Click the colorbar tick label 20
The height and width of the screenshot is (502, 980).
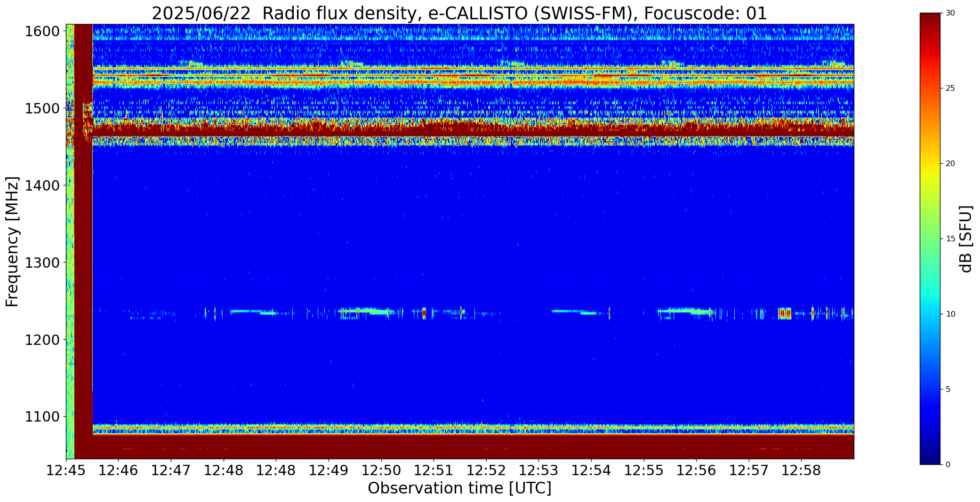(x=950, y=164)
